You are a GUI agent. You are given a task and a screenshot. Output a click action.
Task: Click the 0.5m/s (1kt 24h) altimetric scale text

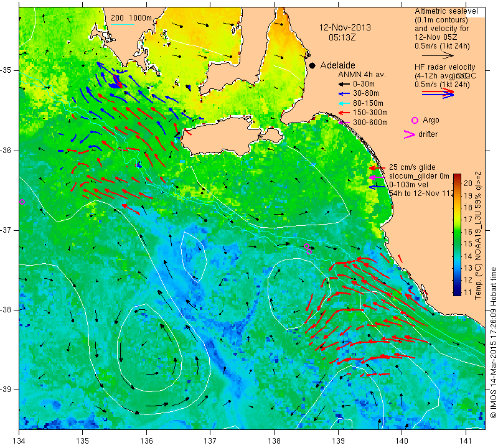[442, 46]
